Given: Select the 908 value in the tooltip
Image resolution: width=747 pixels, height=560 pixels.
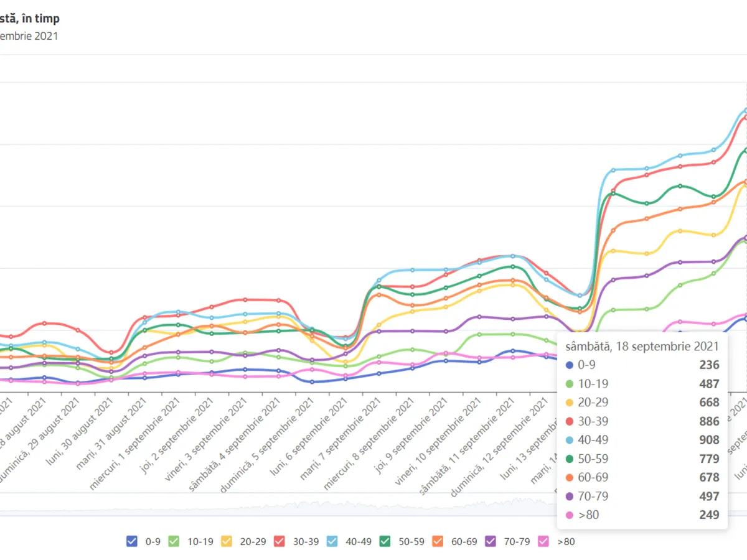Looking at the screenshot, I should [708, 440].
